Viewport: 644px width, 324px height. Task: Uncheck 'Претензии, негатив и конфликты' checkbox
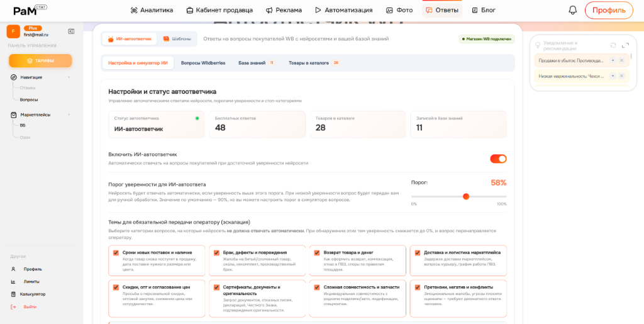click(418, 288)
